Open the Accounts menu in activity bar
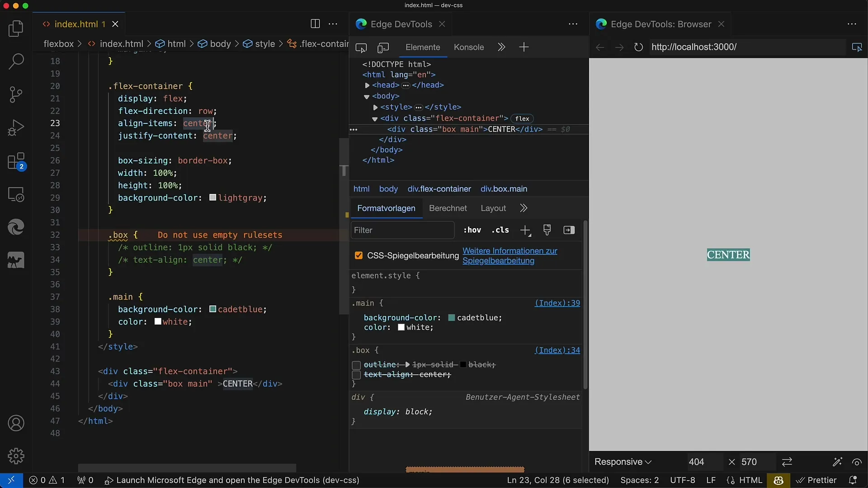868x488 pixels. pos(16,423)
